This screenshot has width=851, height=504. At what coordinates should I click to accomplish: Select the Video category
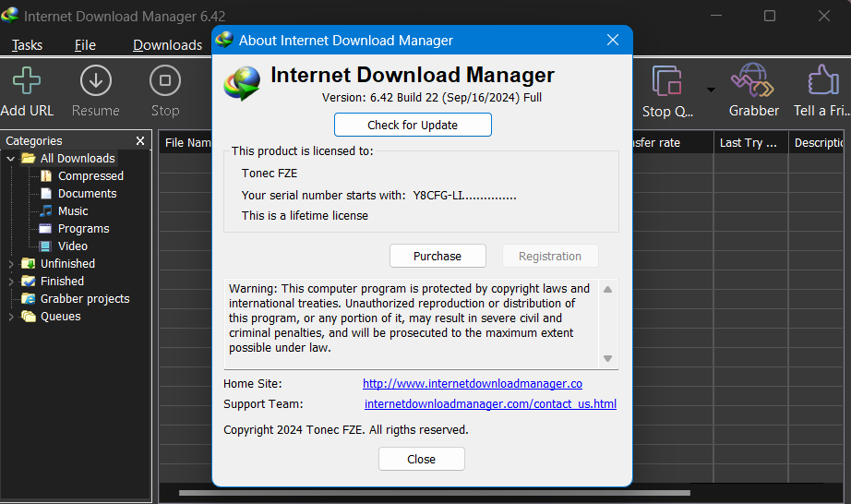pos(73,246)
